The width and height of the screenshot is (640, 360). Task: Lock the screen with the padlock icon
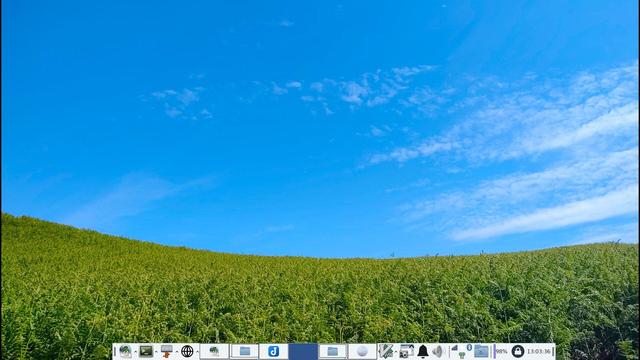click(x=518, y=351)
